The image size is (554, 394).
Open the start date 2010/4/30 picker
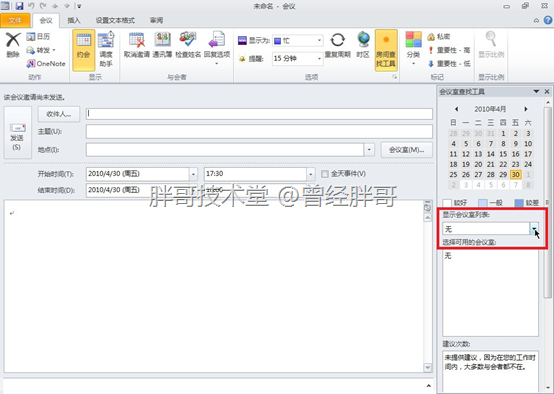pos(193,174)
